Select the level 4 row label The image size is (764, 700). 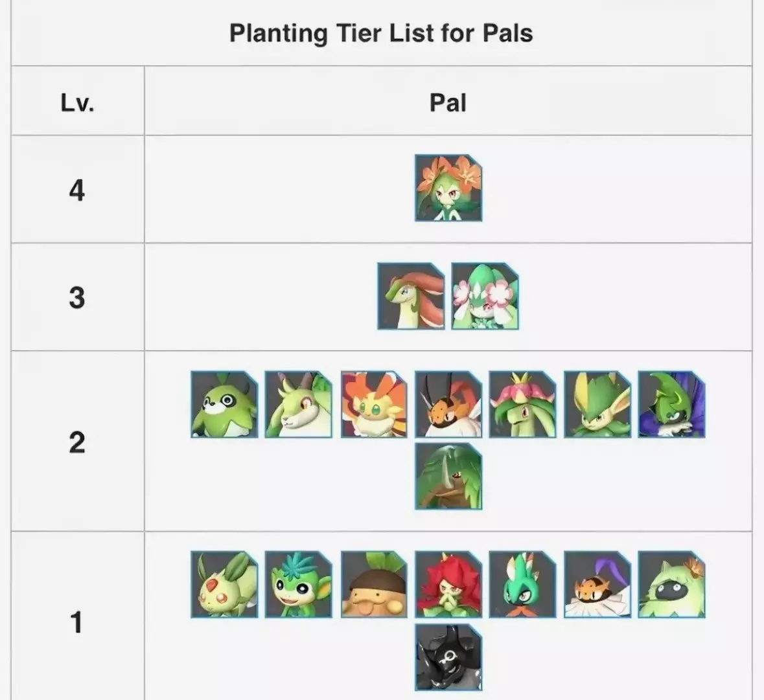pos(77,190)
